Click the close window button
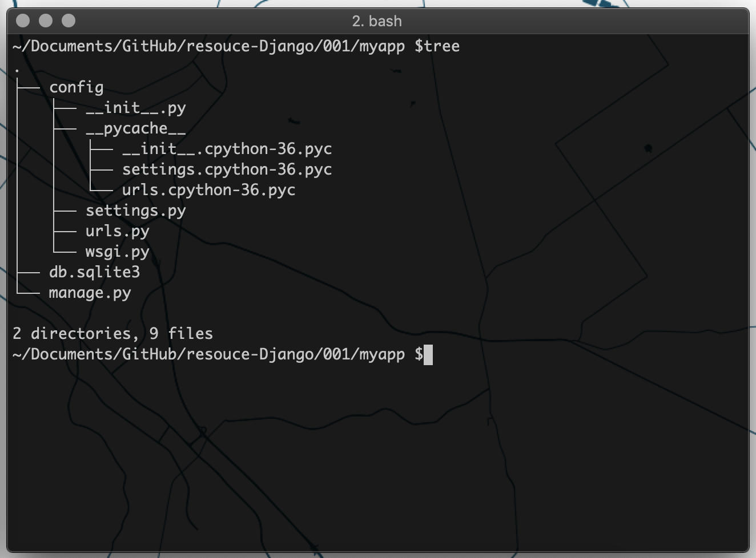This screenshot has height=558, width=756. 23,21
